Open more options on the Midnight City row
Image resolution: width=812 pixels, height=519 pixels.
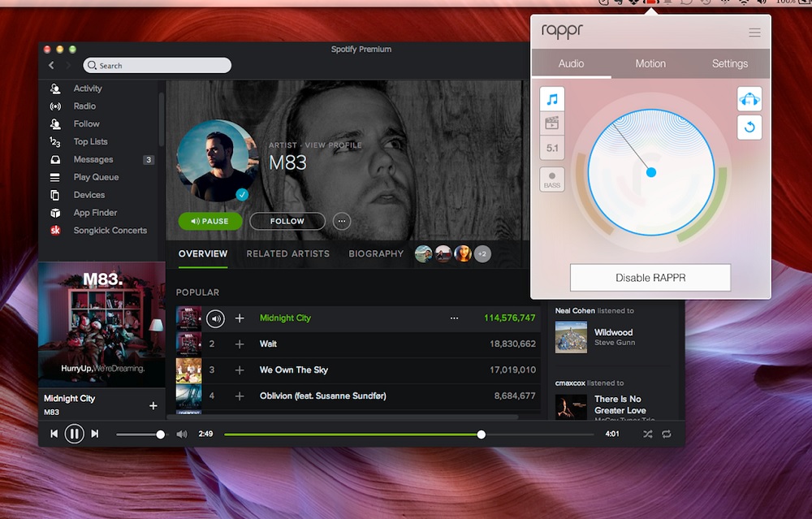(x=454, y=318)
